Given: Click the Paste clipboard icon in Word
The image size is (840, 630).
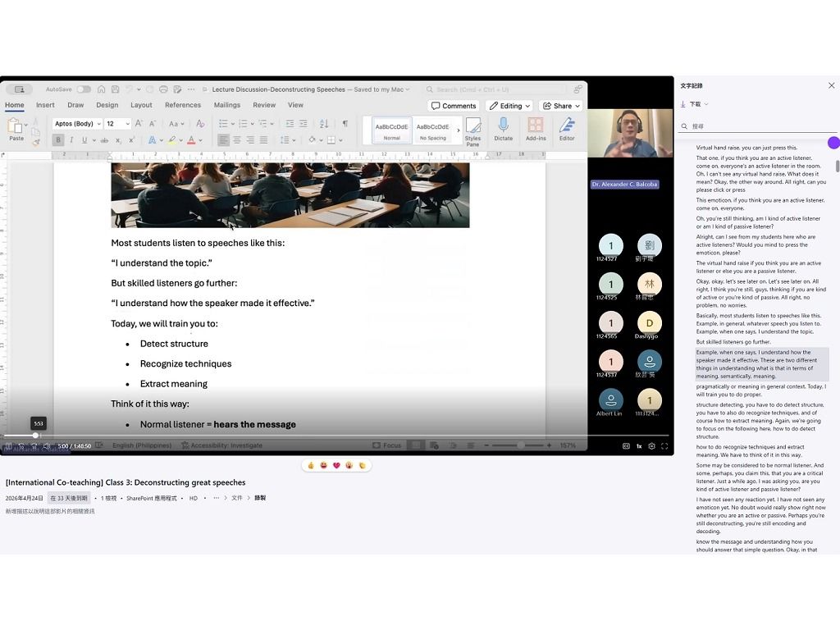Looking at the screenshot, I should click(15, 126).
